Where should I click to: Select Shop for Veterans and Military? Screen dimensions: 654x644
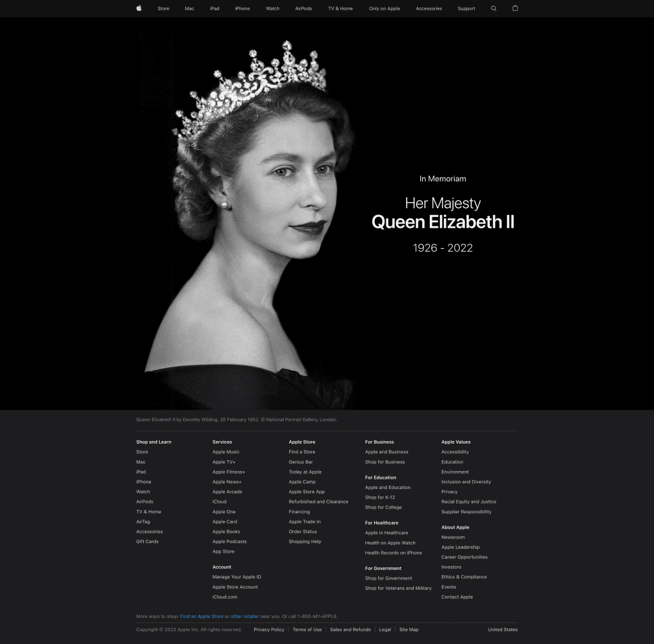[398, 588]
